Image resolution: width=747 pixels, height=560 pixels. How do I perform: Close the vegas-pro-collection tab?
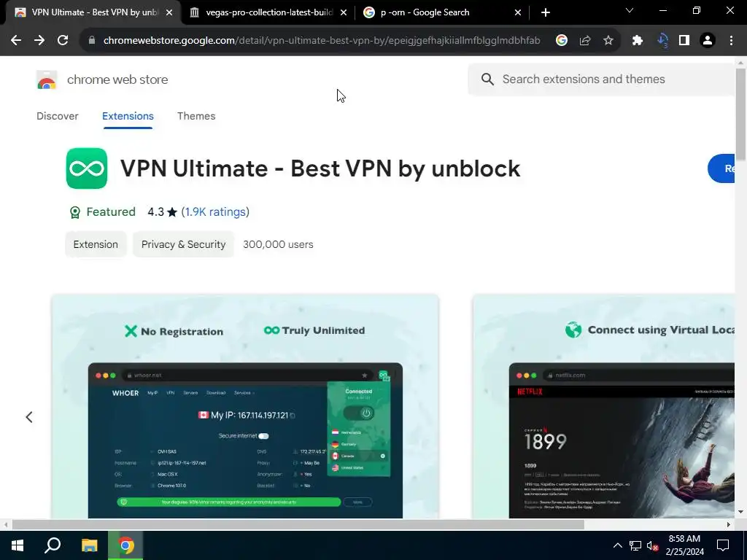[344, 12]
